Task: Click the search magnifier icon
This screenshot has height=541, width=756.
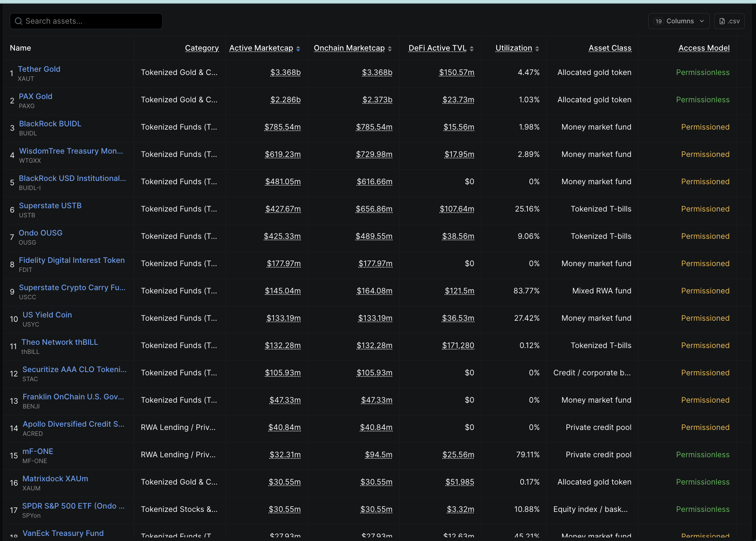Action: pos(18,21)
